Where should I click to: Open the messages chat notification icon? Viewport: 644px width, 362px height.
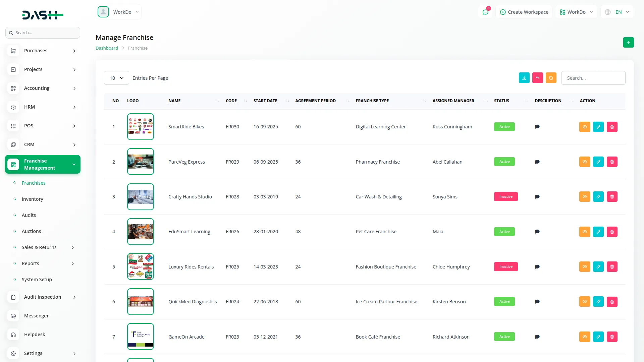point(485,12)
